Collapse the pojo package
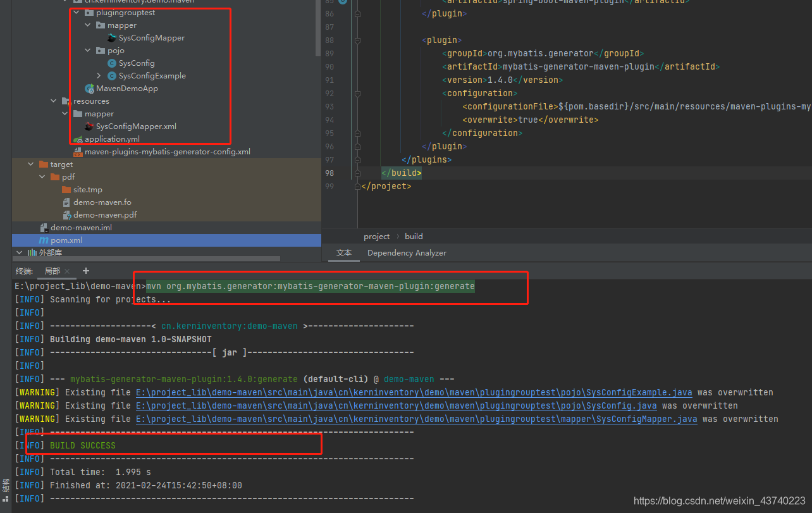Image resolution: width=812 pixels, height=513 pixels. pyautogui.click(x=88, y=51)
